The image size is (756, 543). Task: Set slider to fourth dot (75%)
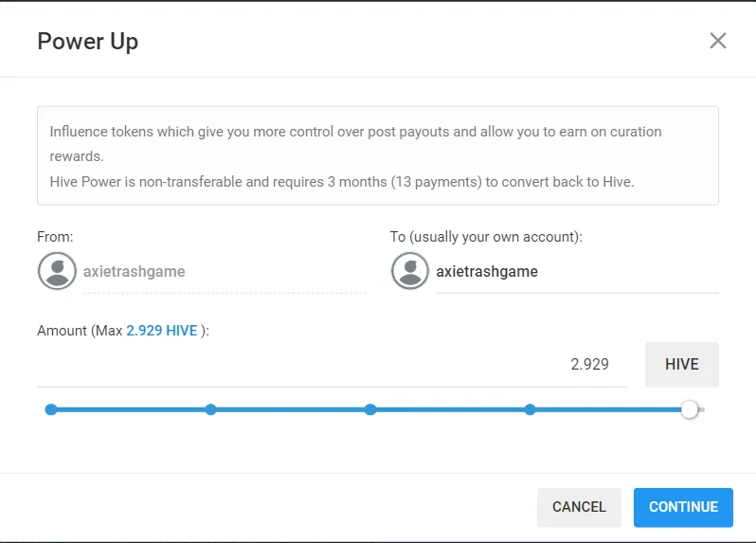click(530, 409)
